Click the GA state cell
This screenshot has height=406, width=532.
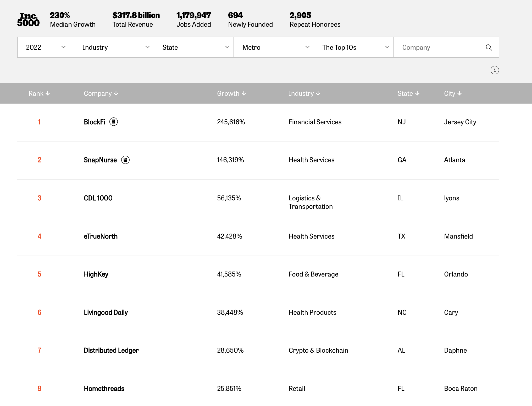tap(402, 160)
